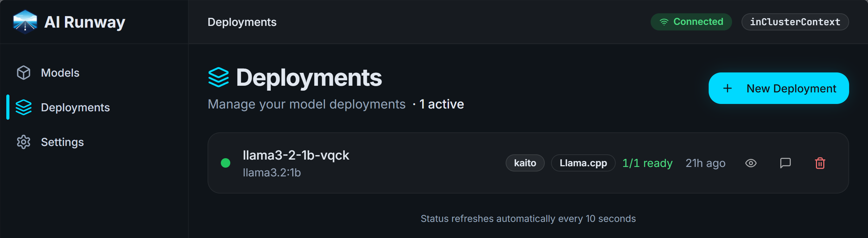Click the Deployments layers icon in sidebar
Screen dimensions: 868x238
tap(23, 107)
